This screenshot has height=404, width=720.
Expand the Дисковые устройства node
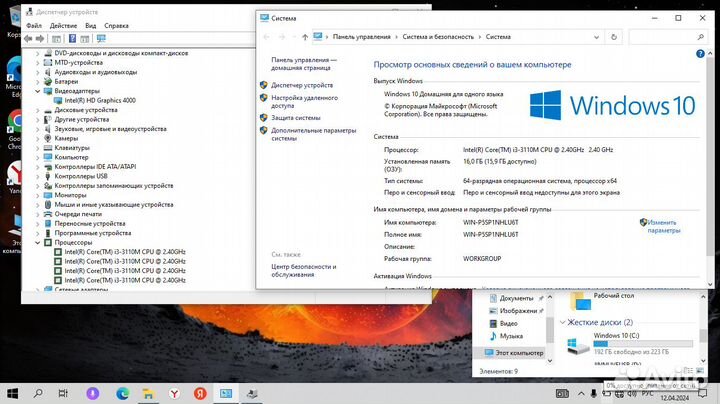click(38, 110)
